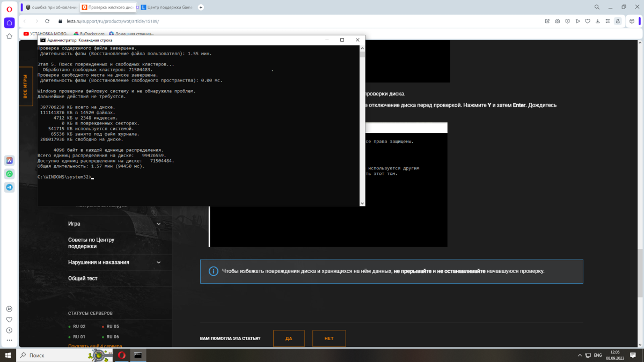Expand the 'Игра' sidebar section
This screenshot has width=644, height=362.
(x=114, y=224)
